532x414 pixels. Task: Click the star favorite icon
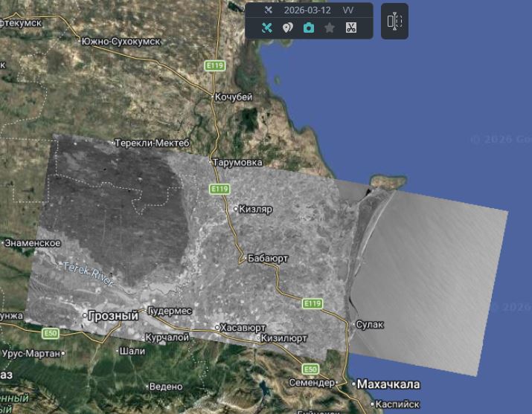[x=330, y=28]
